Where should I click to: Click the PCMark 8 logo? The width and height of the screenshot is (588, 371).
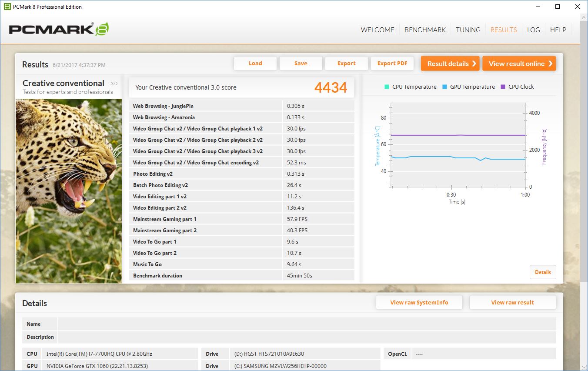click(x=59, y=30)
